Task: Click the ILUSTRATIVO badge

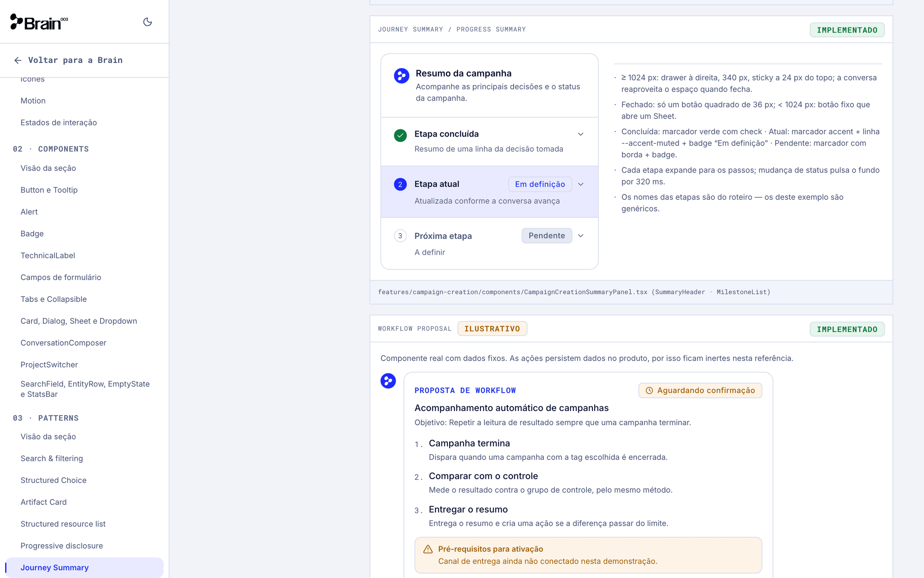Action: point(492,328)
